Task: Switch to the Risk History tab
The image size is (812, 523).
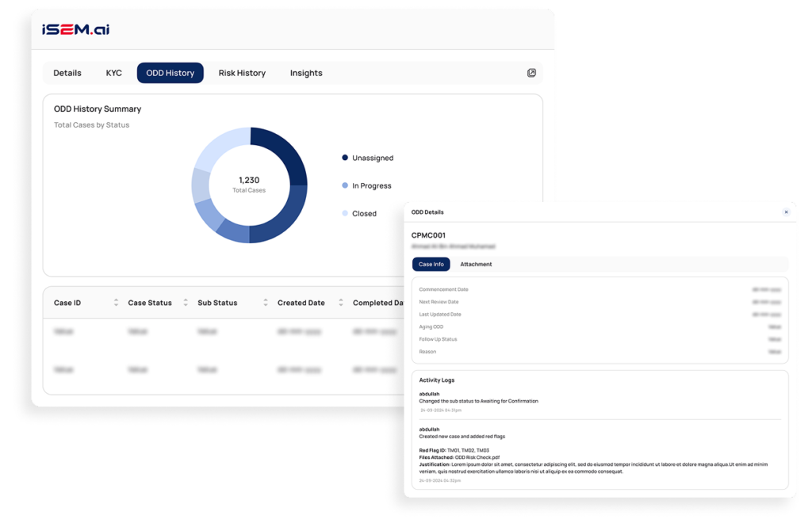Action: 242,72
